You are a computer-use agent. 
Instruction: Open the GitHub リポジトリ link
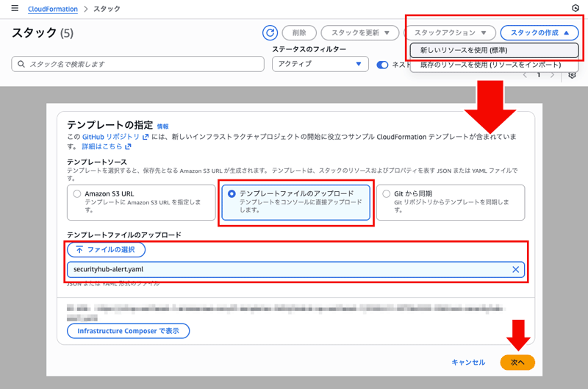tap(111, 137)
